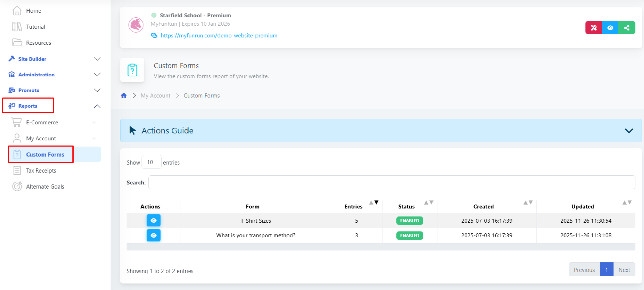
Task: Expand the Actions Guide panel
Action: coord(629,130)
